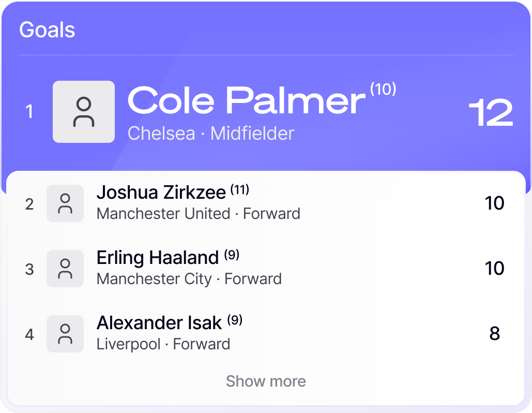Click Manchester City · Forward subtitle
This screenshot has height=413, width=532.
[189, 279]
